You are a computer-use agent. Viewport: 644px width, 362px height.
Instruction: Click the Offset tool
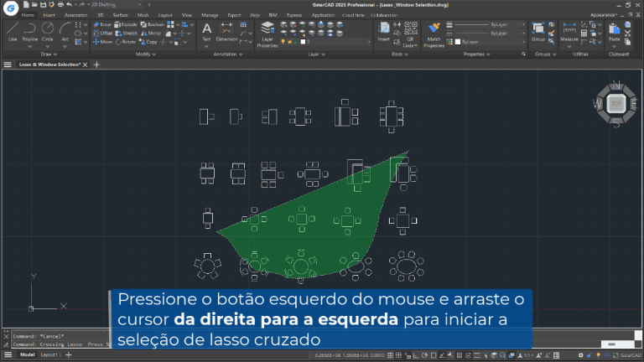click(102, 34)
